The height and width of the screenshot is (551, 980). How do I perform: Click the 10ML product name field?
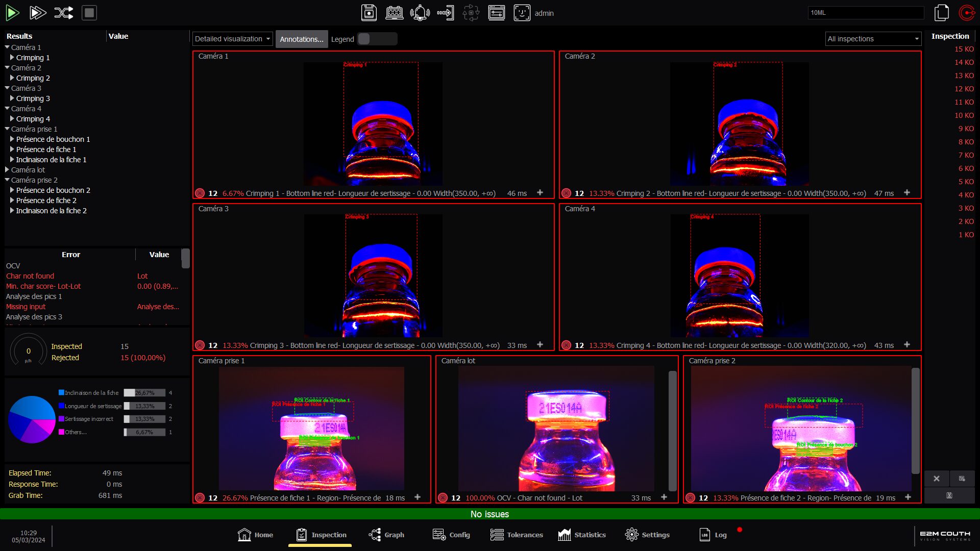pos(865,13)
